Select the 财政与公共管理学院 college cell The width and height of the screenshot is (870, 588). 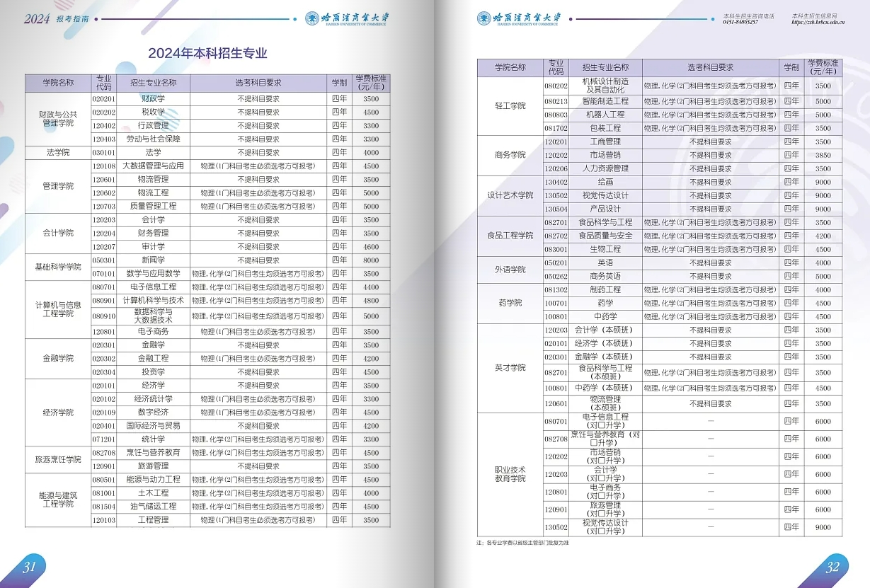click(58, 119)
